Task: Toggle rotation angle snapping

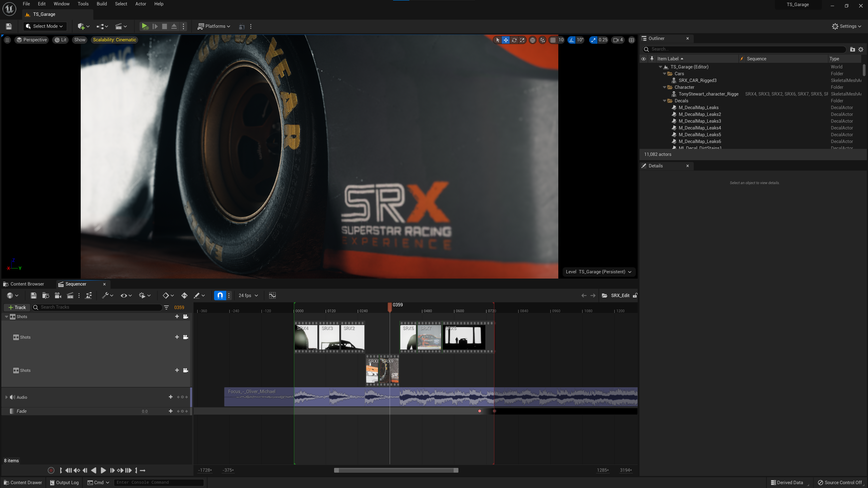Action: click(x=571, y=40)
